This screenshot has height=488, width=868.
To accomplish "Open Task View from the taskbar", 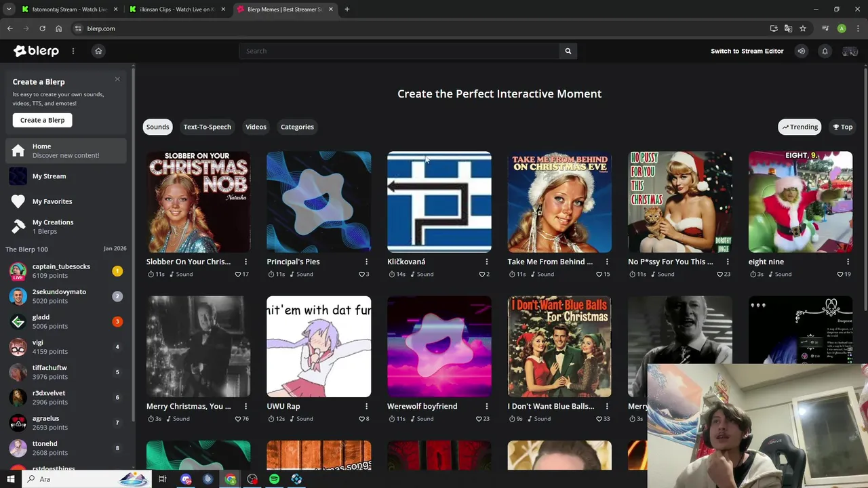I will click(x=163, y=479).
